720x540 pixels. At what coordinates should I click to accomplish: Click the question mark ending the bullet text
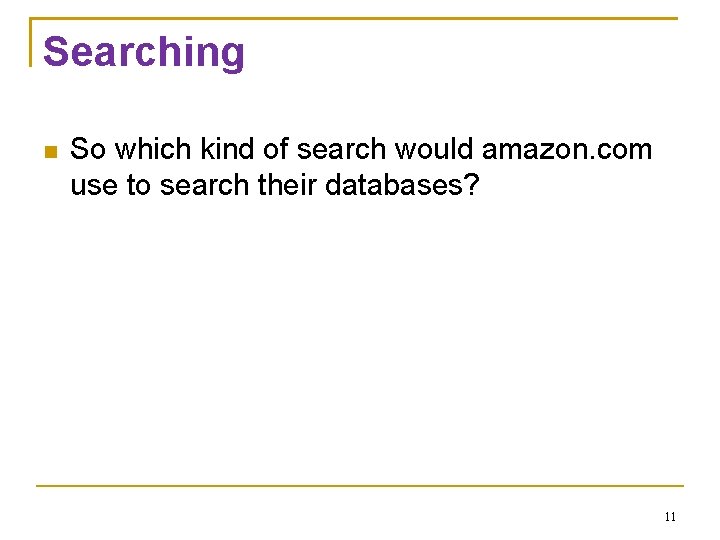pos(472,184)
